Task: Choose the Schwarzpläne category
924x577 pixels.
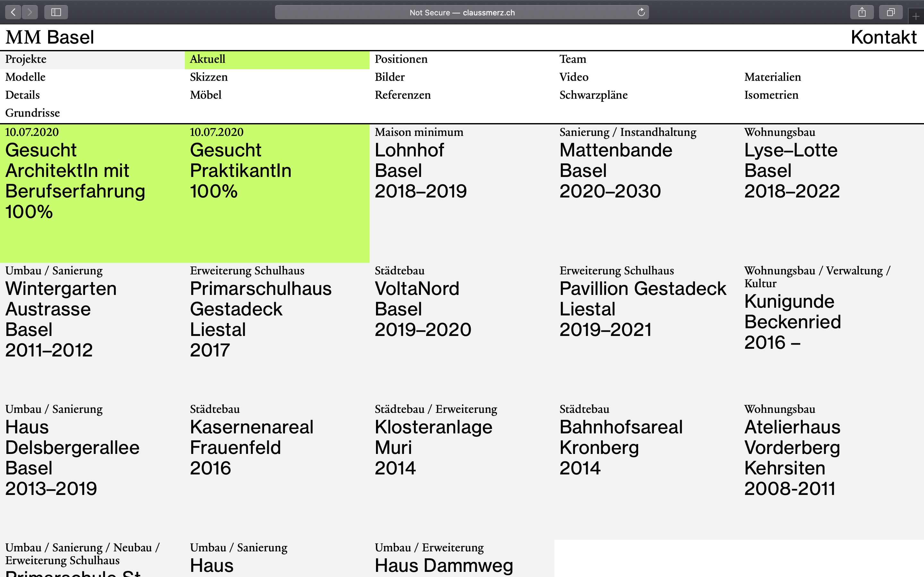Action: (x=593, y=95)
